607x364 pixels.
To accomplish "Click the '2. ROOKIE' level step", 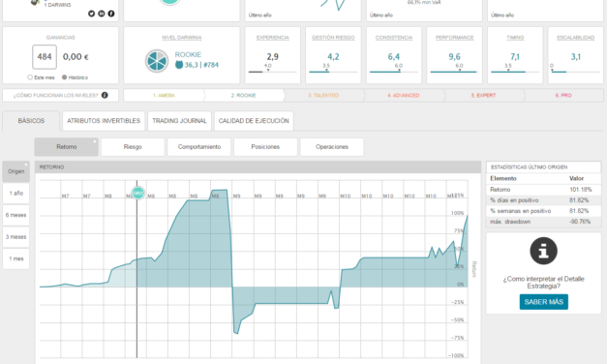I will point(244,95).
